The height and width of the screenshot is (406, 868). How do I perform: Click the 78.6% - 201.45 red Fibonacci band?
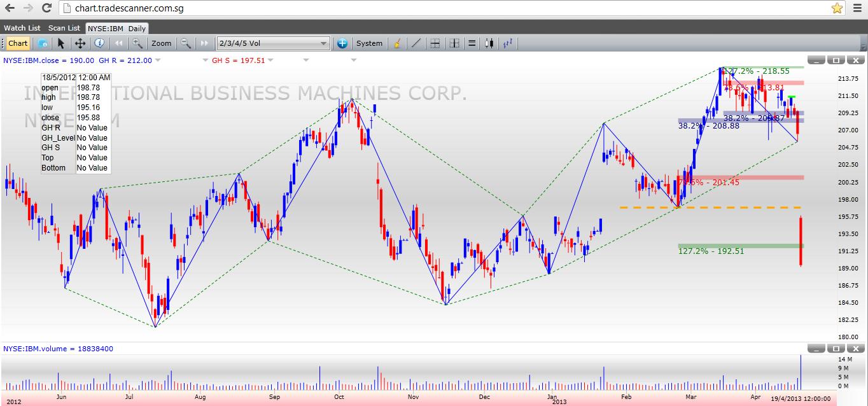coord(741,178)
